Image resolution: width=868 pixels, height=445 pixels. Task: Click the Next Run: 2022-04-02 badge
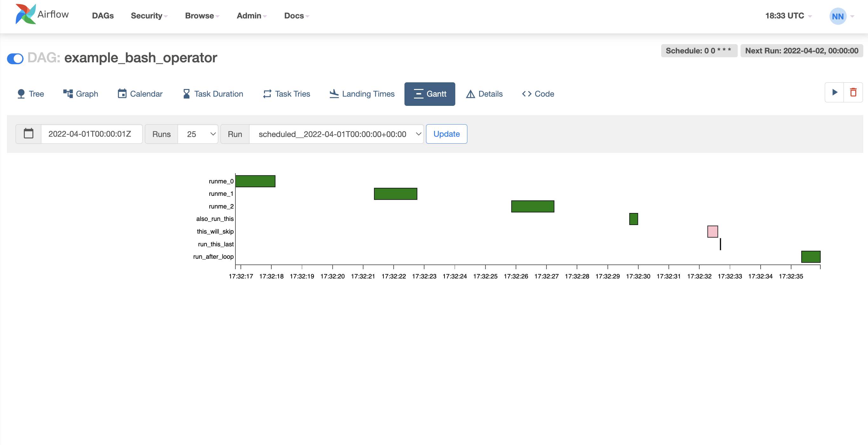click(802, 51)
